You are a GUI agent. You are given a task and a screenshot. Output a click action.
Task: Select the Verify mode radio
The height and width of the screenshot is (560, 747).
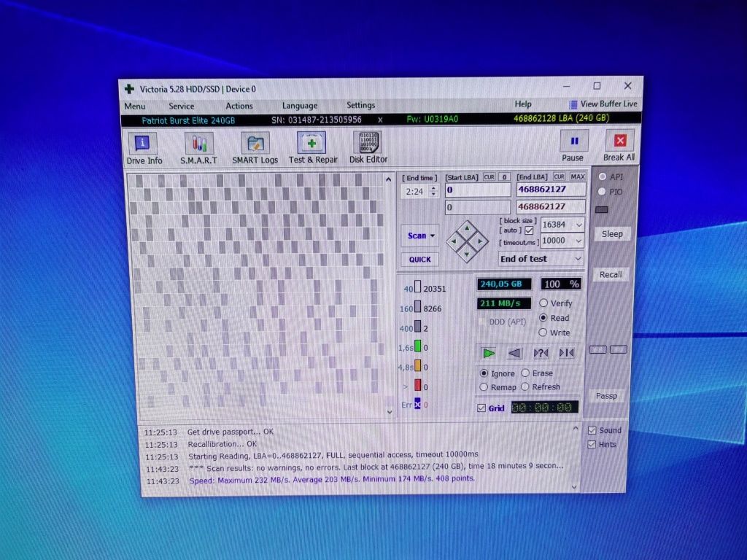click(x=543, y=303)
